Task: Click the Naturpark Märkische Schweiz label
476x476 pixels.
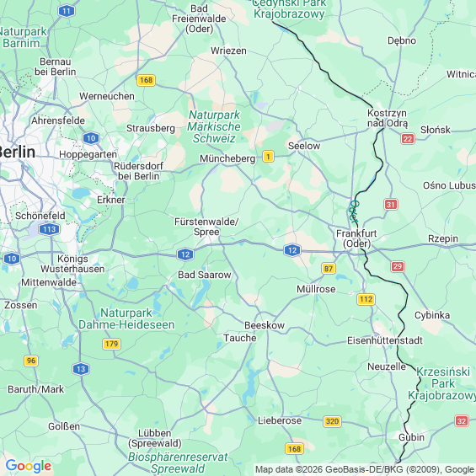Action: coord(214,126)
